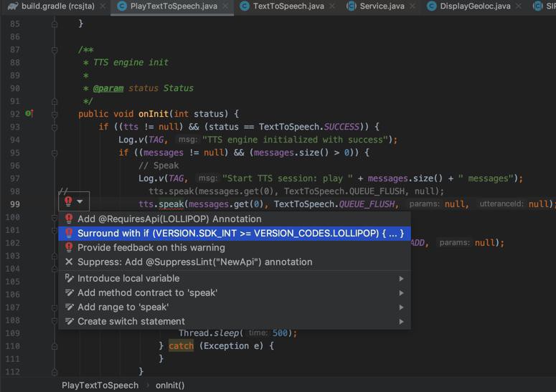Click the @param tag in the Javadoc

(108, 88)
